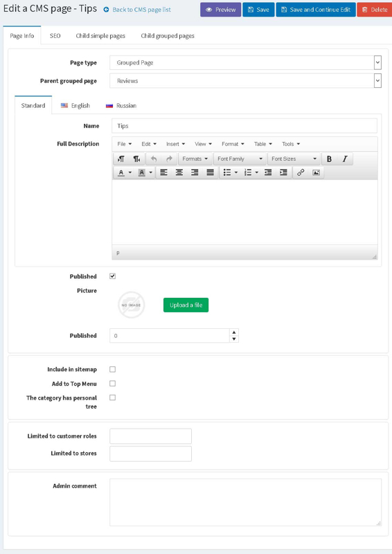Expand the background color picker arrow
The image size is (392, 554).
[150, 172]
